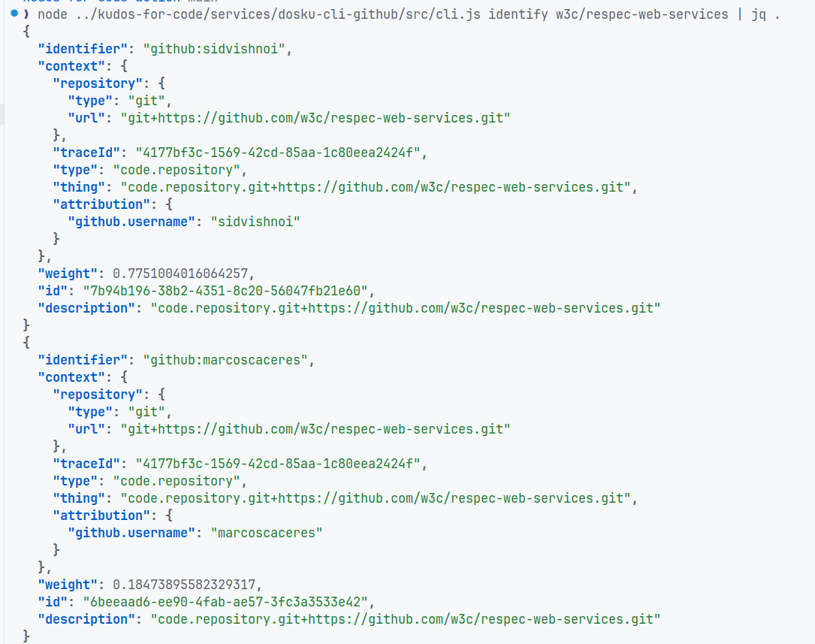Click the jq word in the command
The width and height of the screenshot is (815, 644).
click(758, 14)
